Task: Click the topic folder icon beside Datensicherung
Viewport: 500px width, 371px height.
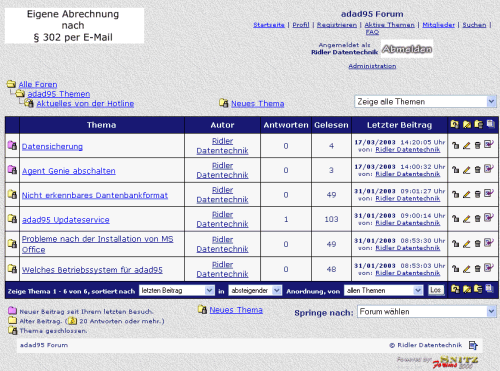Action: pos(12,145)
